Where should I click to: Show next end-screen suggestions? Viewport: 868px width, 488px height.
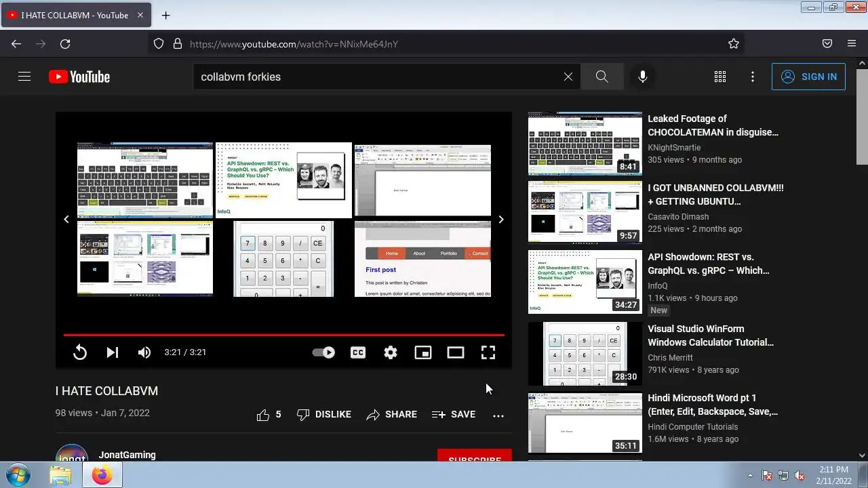coord(501,220)
